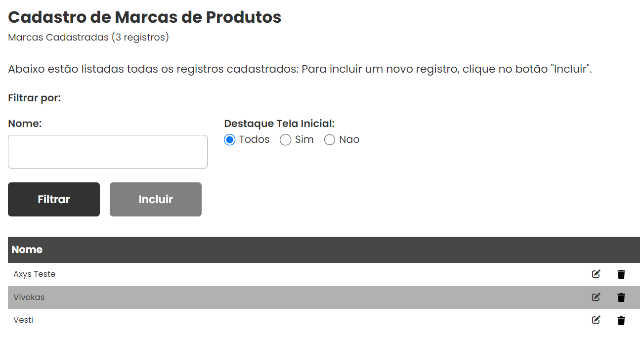
Task: Click the Vesti brand name
Action: coord(23,320)
